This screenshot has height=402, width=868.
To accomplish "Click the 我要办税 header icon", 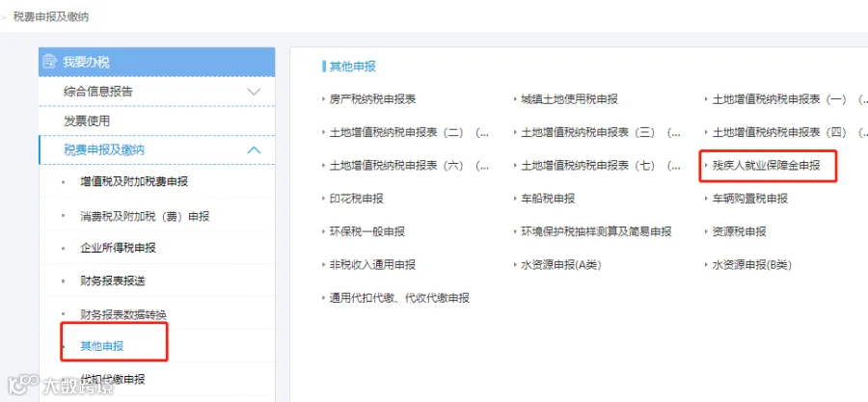I will [x=49, y=61].
